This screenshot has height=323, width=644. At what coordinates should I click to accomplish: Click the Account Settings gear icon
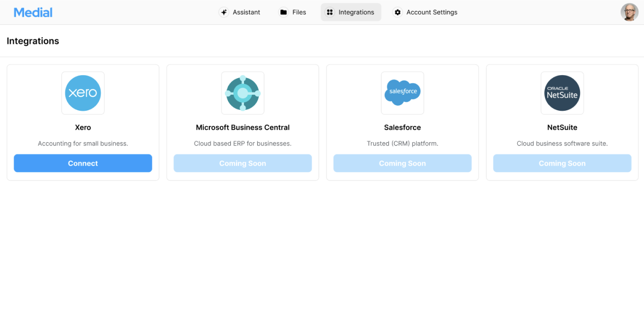click(x=397, y=12)
